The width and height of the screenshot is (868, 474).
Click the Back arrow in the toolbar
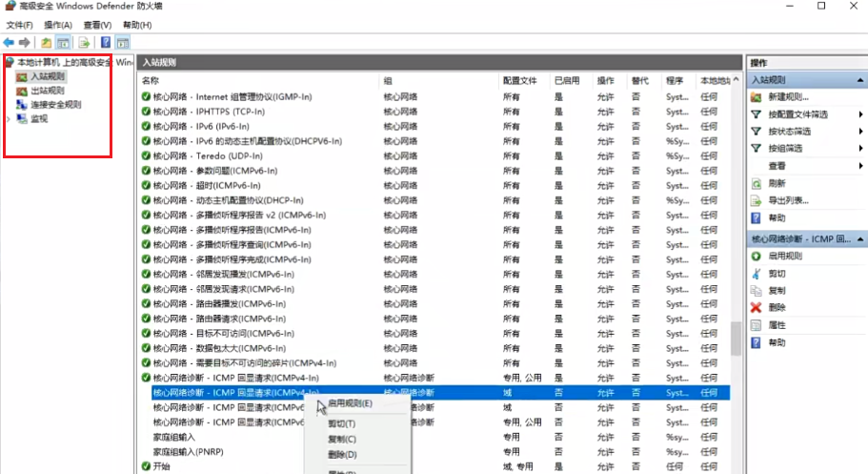coord(9,42)
